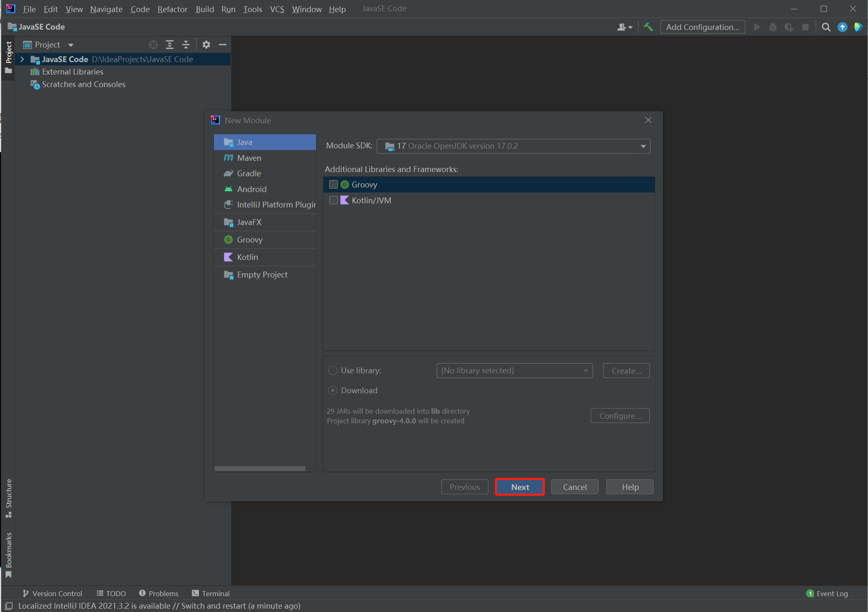Select the Gradle module type
Screen dimensions: 868x612
click(248, 173)
